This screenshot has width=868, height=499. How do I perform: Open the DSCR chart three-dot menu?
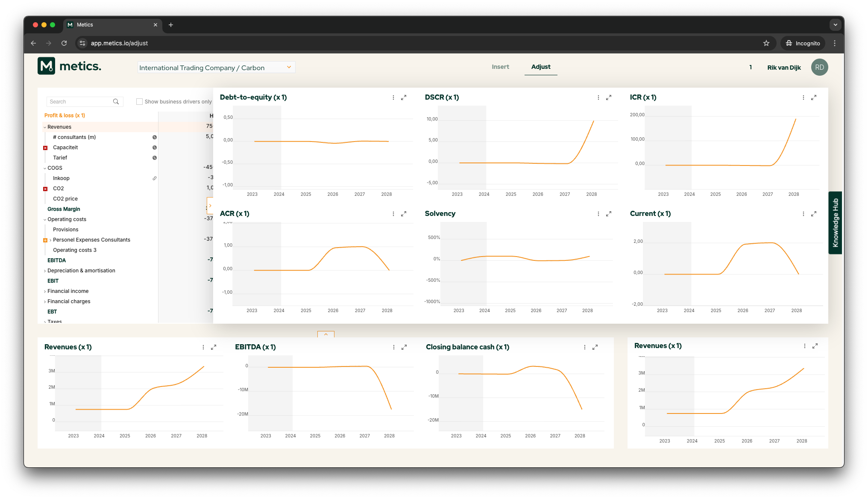pos(598,98)
